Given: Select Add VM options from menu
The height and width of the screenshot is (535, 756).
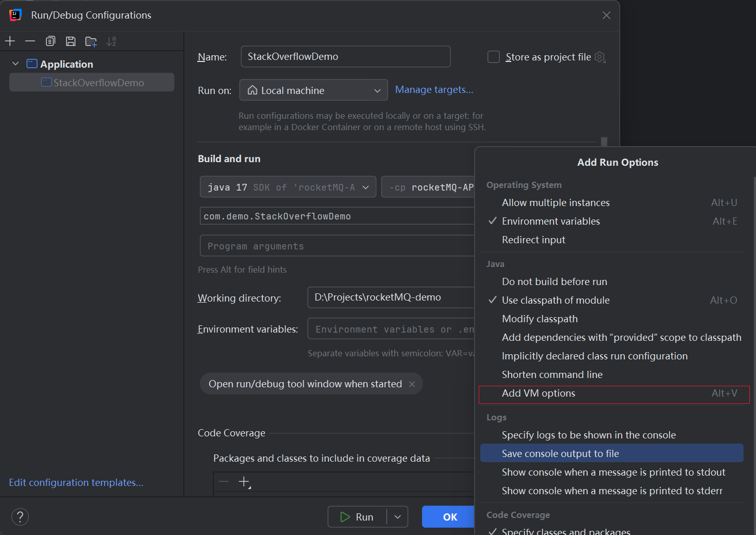Looking at the screenshot, I should tap(538, 394).
